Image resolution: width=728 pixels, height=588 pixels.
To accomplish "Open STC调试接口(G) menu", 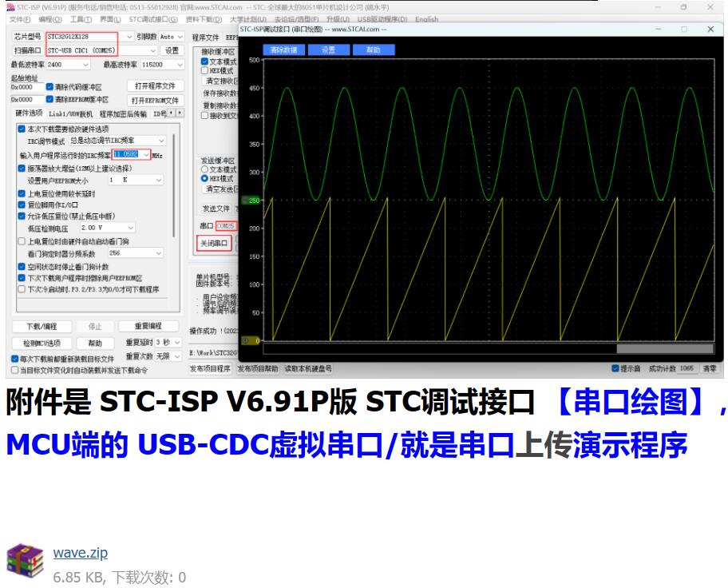I will tap(153, 19).
